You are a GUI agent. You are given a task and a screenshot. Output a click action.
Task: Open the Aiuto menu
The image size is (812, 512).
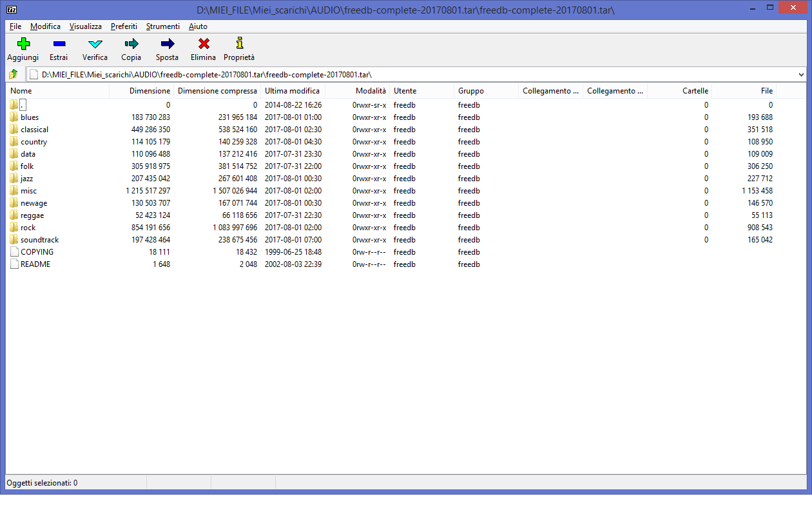click(198, 26)
